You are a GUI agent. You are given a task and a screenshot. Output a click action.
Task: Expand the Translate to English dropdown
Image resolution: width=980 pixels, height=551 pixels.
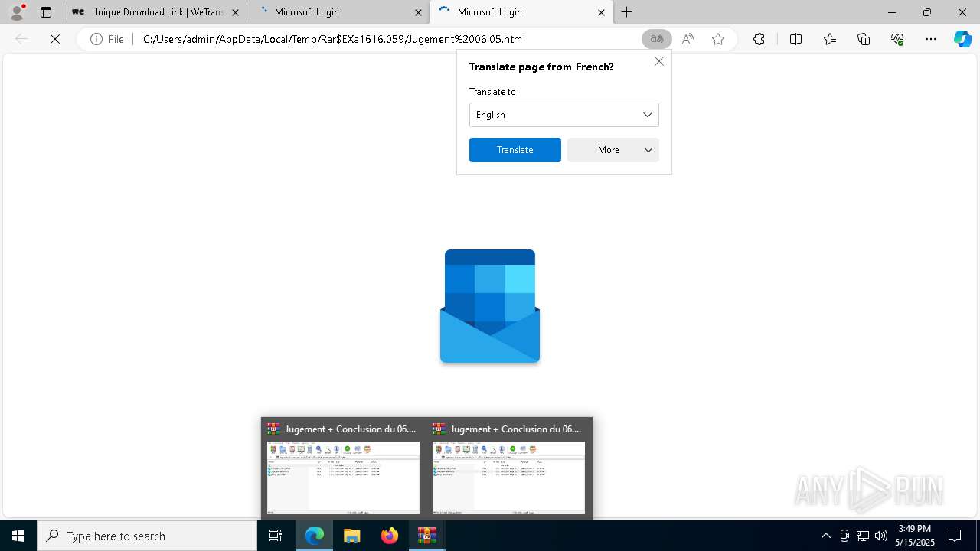tap(564, 115)
